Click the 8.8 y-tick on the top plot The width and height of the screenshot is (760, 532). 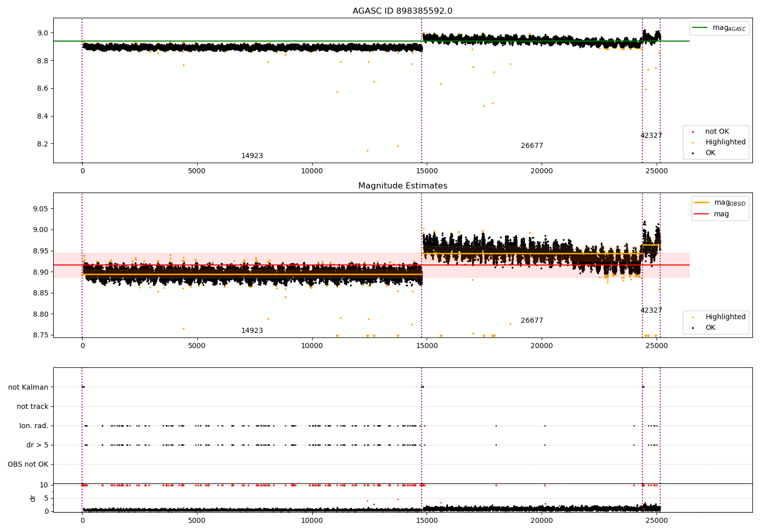point(43,61)
